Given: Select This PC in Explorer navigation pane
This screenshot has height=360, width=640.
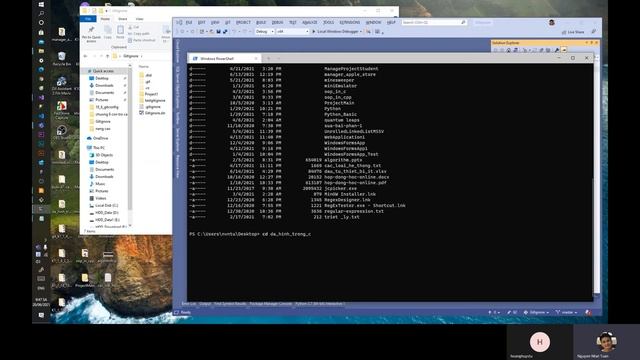Looking at the screenshot, I should click(x=96, y=148).
